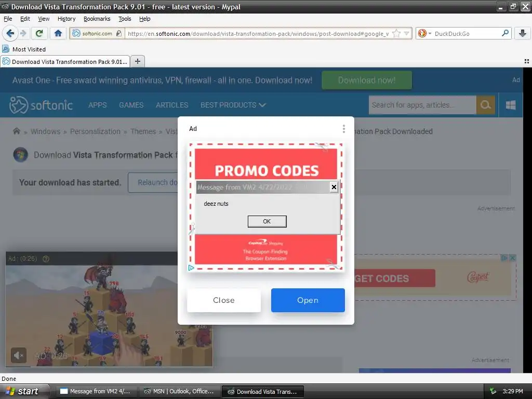Click the search magnifier in DuckDuckGo box
The width and height of the screenshot is (532, 399).
point(505,33)
